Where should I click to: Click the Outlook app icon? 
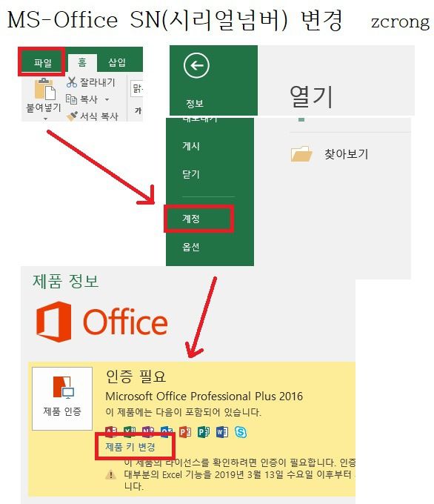(x=167, y=432)
